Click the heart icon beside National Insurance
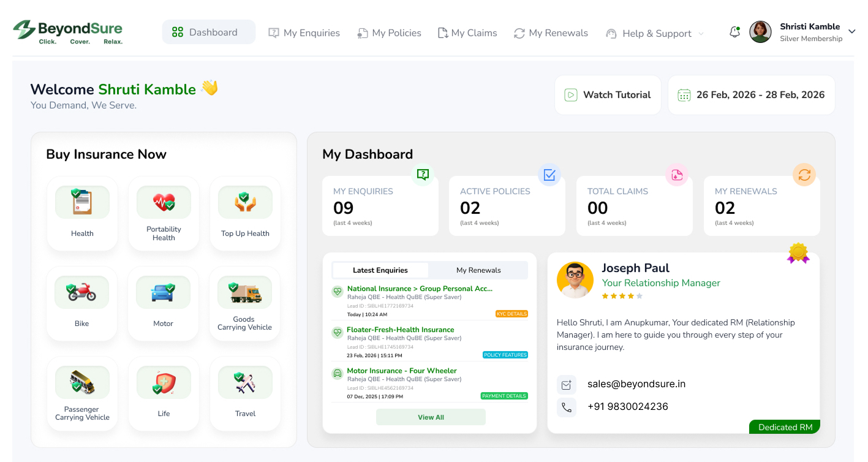Screen dimensions: 868x462 (337, 292)
